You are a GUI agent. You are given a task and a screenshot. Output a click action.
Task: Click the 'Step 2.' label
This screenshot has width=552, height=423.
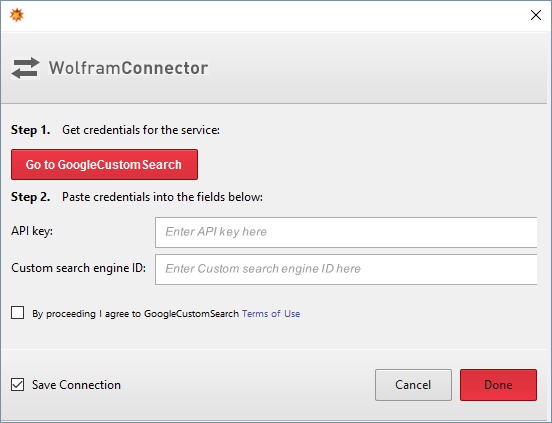pos(31,197)
